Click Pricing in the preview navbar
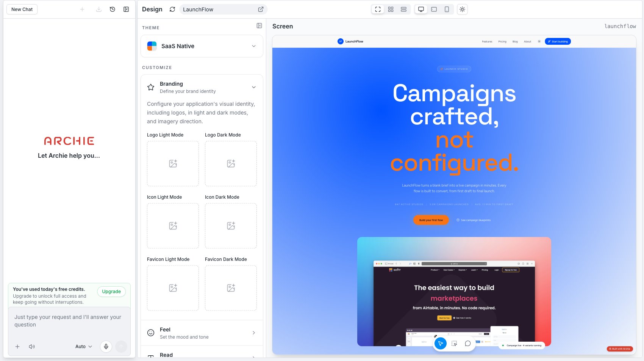The image size is (644, 361). [502, 42]
